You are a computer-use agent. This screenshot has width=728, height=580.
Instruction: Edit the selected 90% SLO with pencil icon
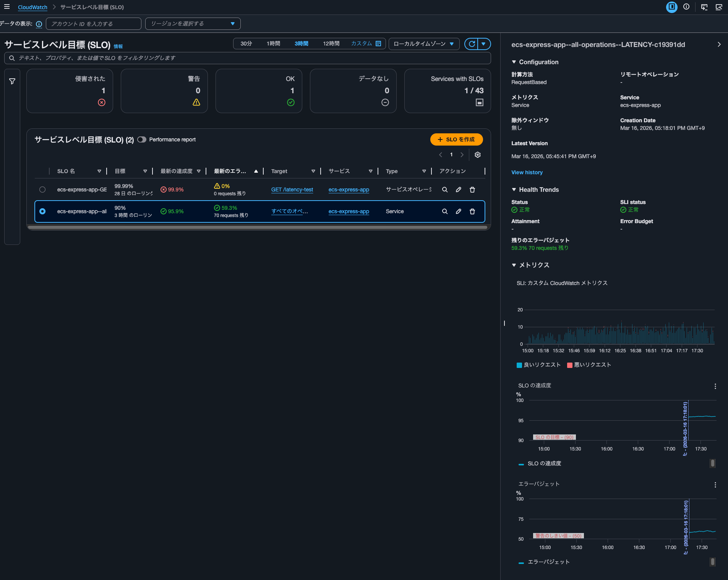click(458, 212)
